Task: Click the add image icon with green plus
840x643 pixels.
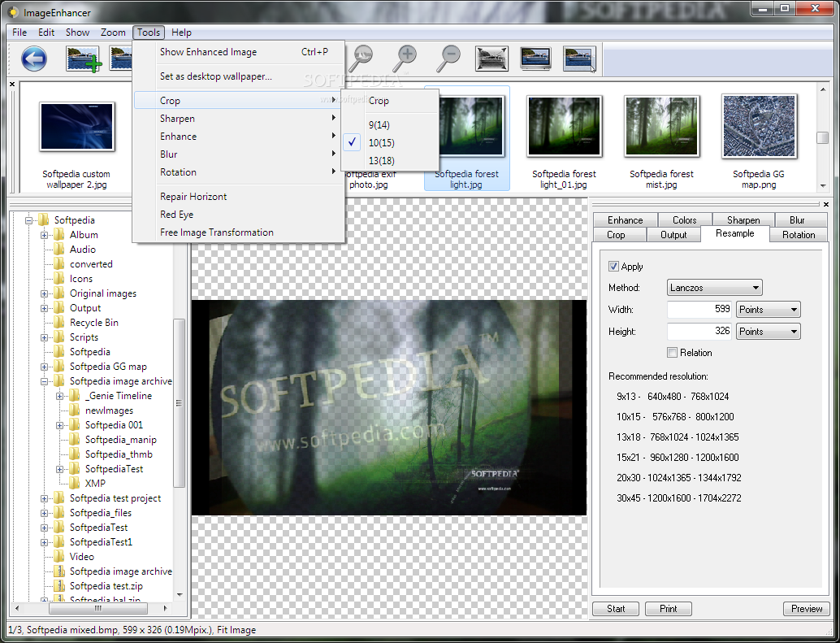Action: [x=84, y=59]
